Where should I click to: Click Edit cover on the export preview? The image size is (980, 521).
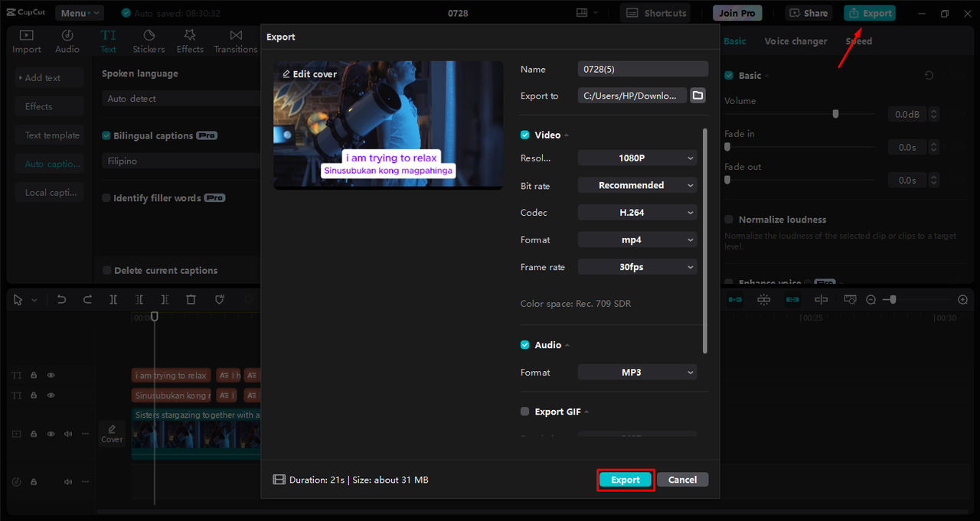click(x=309, y=74)
